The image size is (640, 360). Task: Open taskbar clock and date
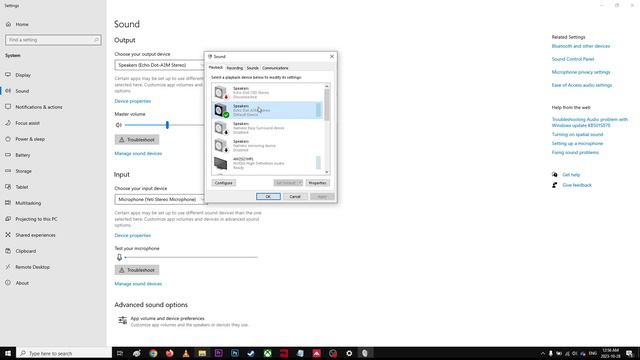[x=611, y=353]
